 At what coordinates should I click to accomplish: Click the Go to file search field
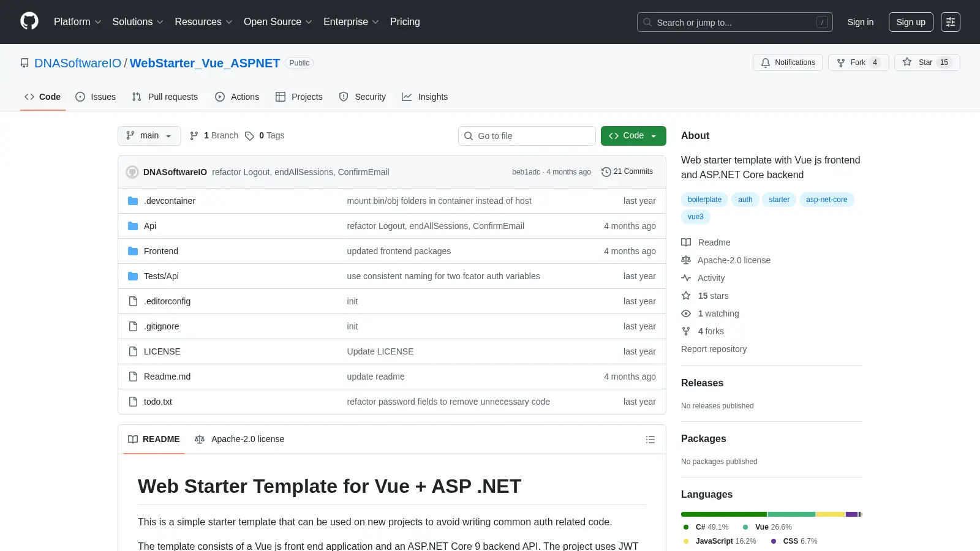click(527, 136)
